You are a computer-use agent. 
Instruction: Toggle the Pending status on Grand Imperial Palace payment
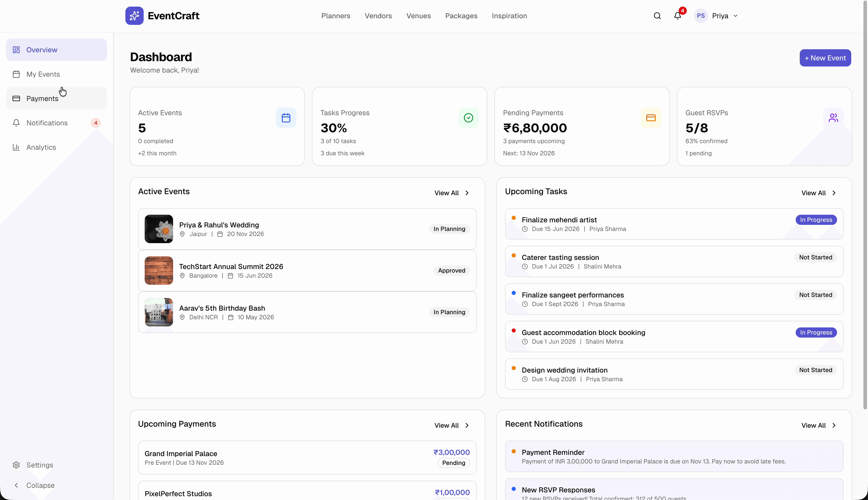(453, 463)
